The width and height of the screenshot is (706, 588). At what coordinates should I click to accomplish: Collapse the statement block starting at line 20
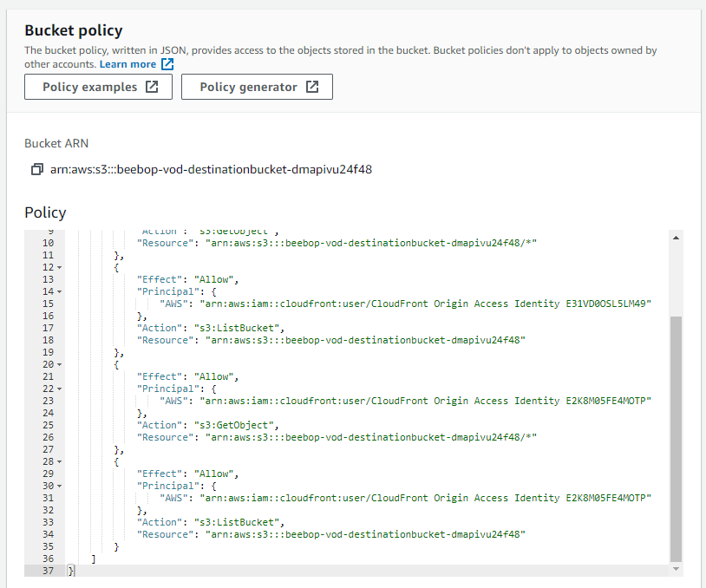point(59,365)
